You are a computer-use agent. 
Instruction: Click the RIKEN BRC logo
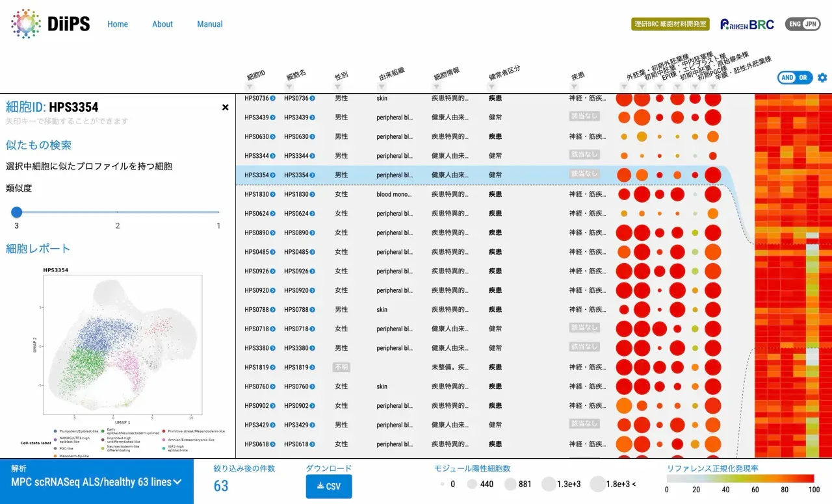(x=747, y=24)
